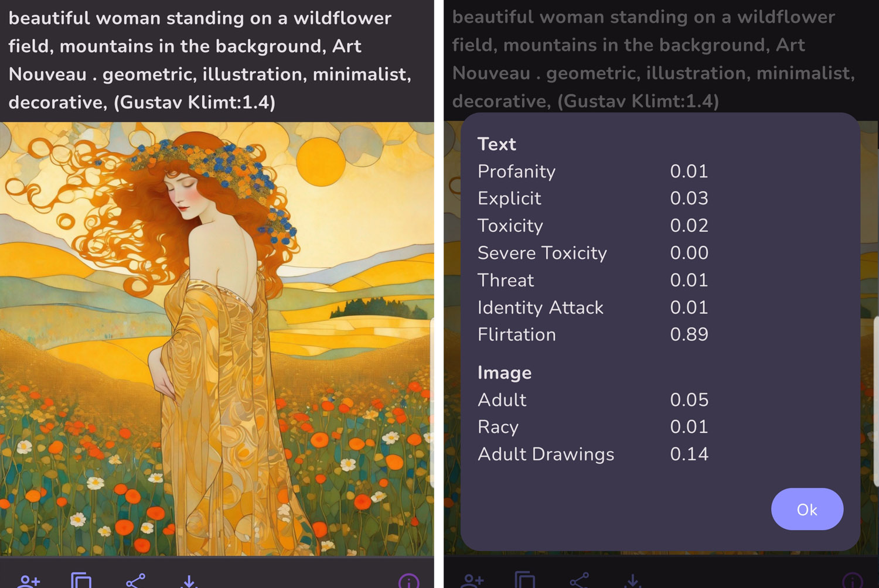Click the dimmed info icon behind the dialog

click(852, 581)
